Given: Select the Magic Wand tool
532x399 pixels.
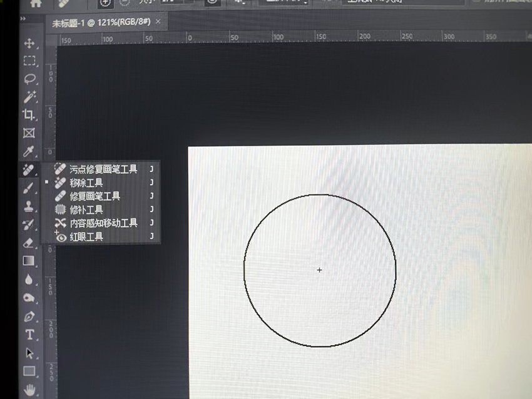Looking at the screenshot, I should coord(29,96).
